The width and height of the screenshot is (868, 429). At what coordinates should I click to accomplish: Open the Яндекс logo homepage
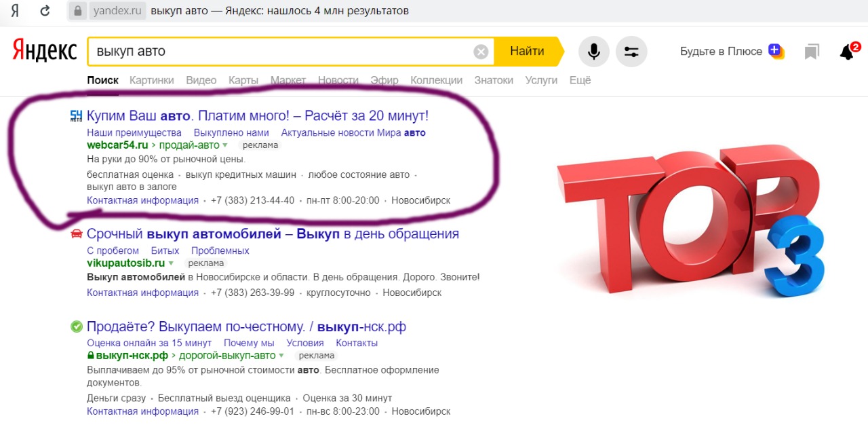tap(45, 52)
